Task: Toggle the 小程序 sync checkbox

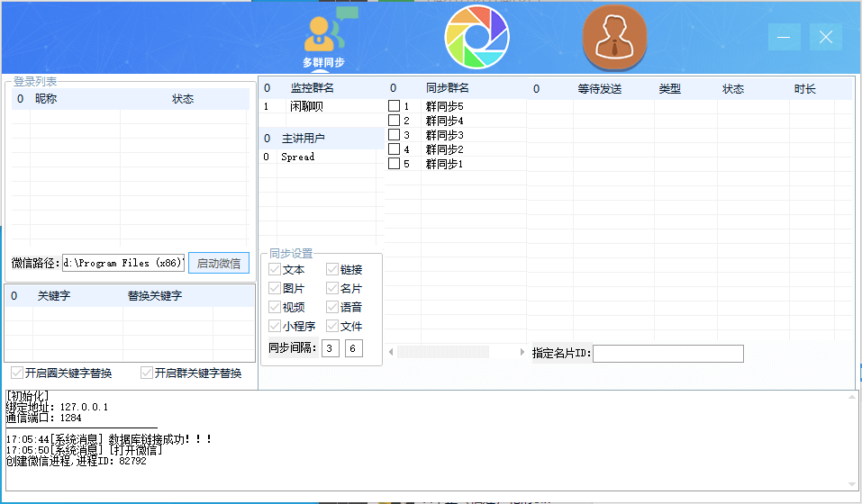Action: coord(275,326)
